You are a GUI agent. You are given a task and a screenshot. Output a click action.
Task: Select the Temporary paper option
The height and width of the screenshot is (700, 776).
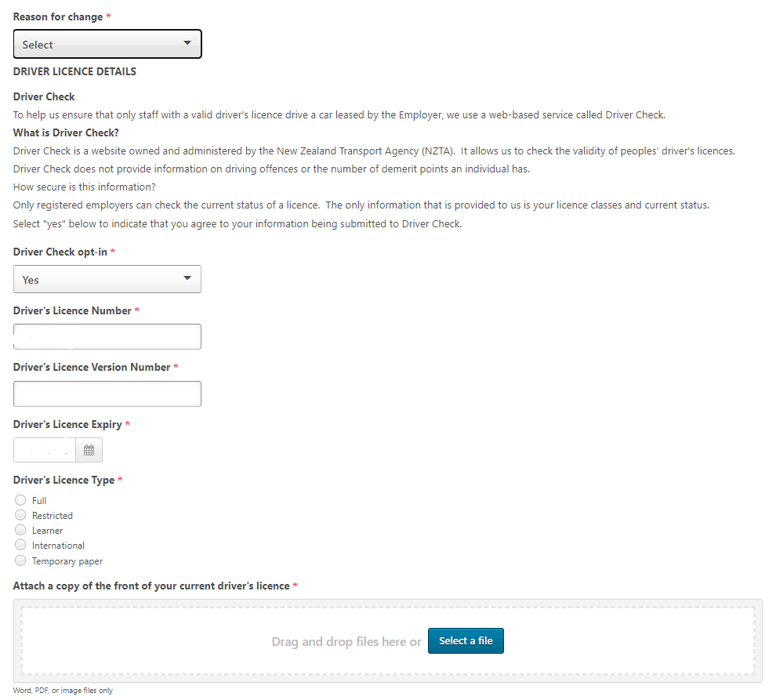click(20, 560)
